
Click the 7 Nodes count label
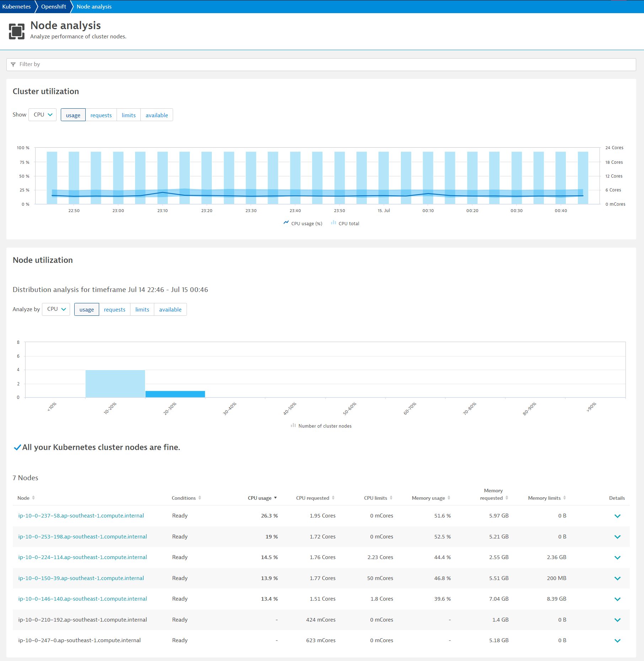[x=25, y=478]
